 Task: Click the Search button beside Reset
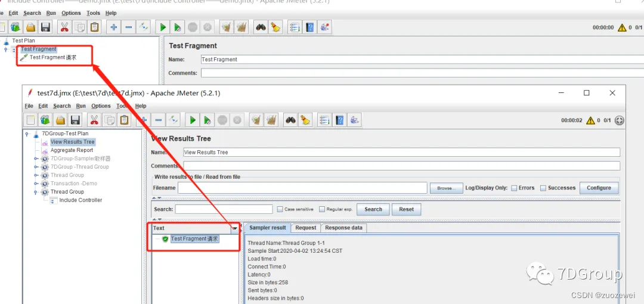373,209
